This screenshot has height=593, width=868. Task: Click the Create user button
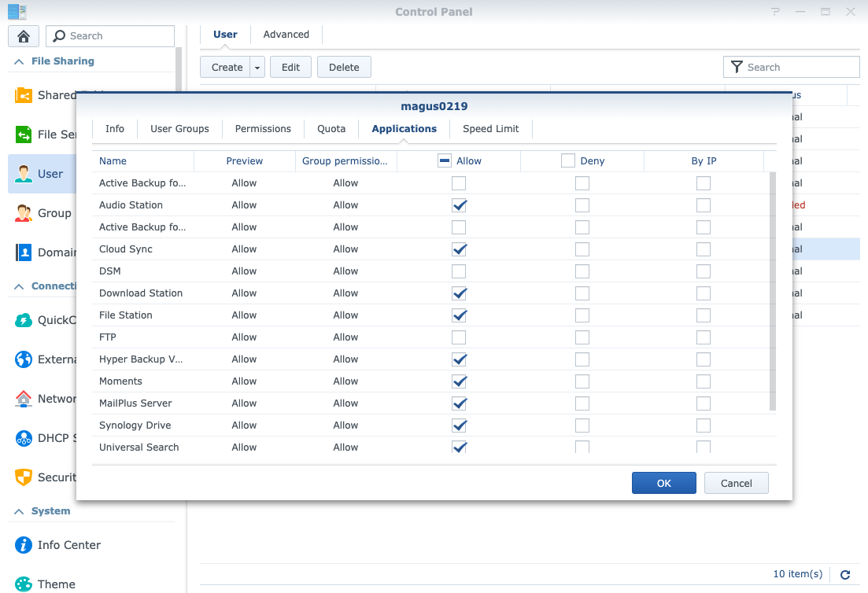tap(226, 67)
